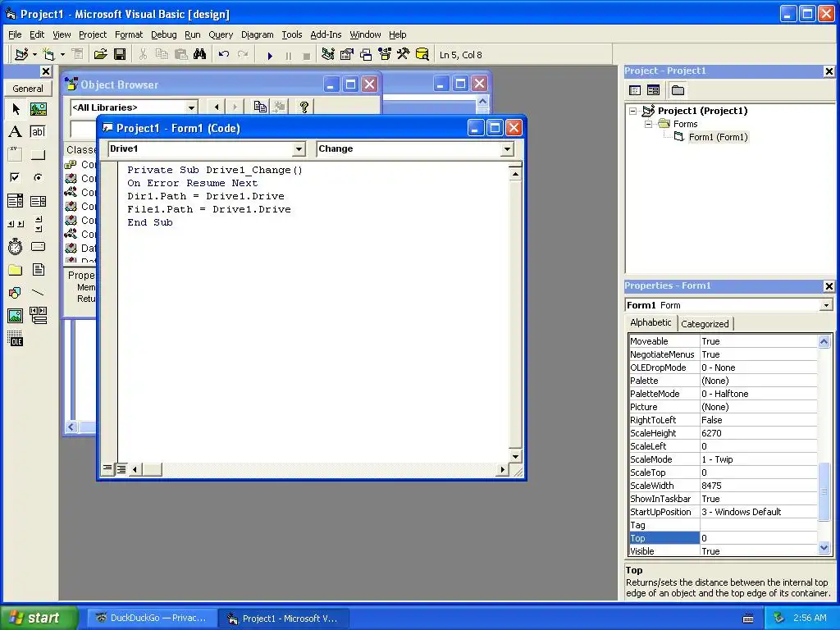Image resolution: width=840 pixels, height=630 pixels.
Task: Select the OptionButton control in the toolbox
Action: 38,177
